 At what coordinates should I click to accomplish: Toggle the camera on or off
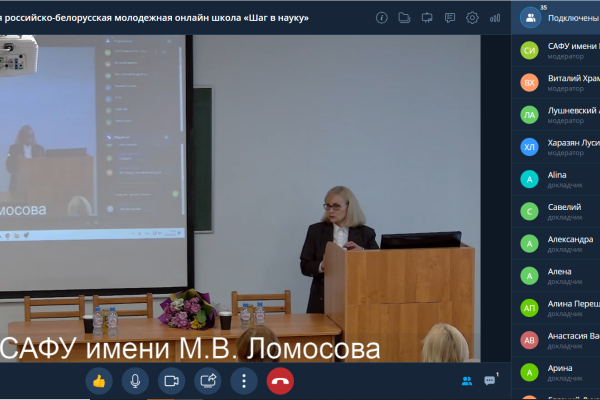point(171,380)
